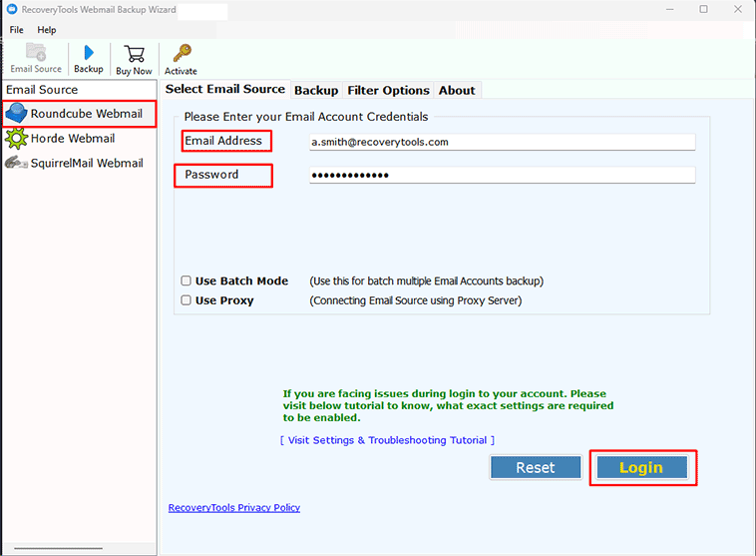This screenshot has height=556, width=756.
Task: Select the Roundcube Webmail icon
Action: [x=16, y=114]
